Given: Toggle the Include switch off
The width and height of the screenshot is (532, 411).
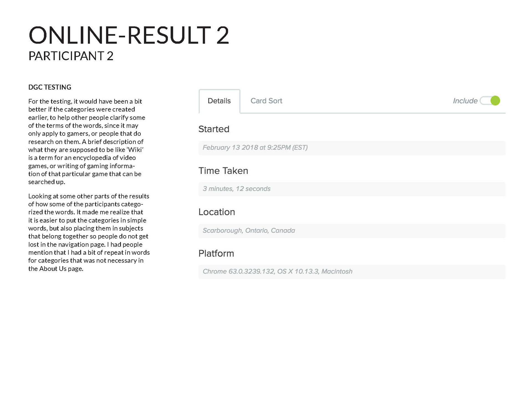Looking at the screenshot, I should [490, 101].
